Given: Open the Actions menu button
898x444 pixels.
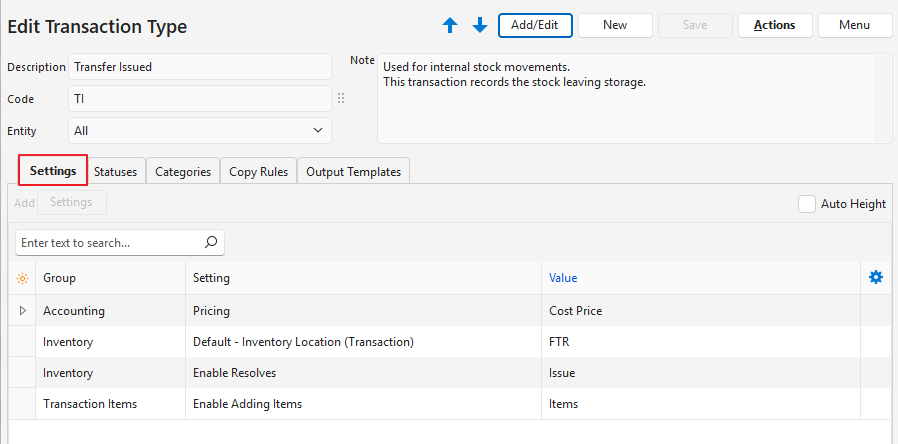Looking at the screenshot, I should click(x=774, y=25).
